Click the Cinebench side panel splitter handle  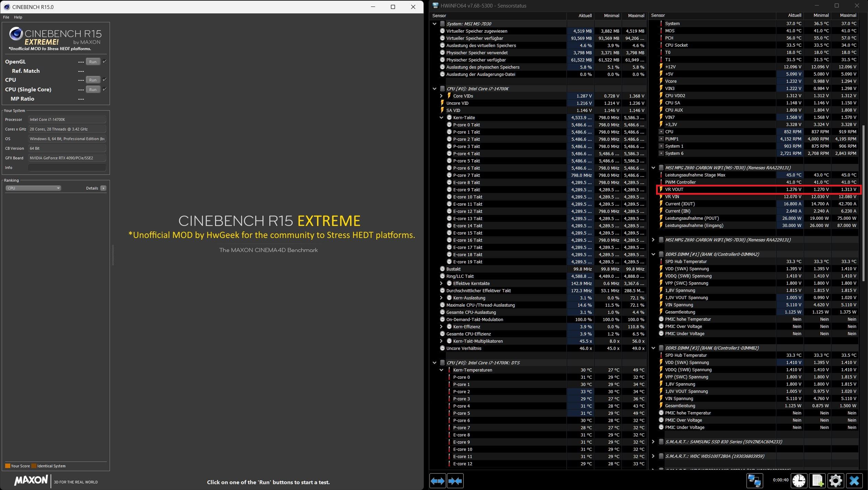pyautogui.click(x=113, y=255)
